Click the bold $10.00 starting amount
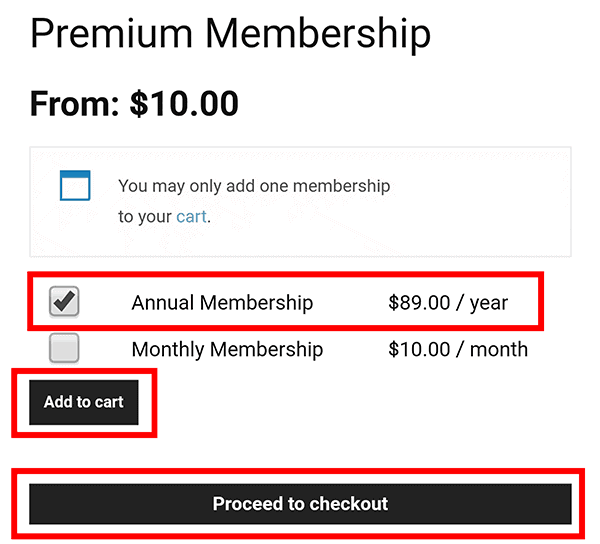 tap(184, 103)
